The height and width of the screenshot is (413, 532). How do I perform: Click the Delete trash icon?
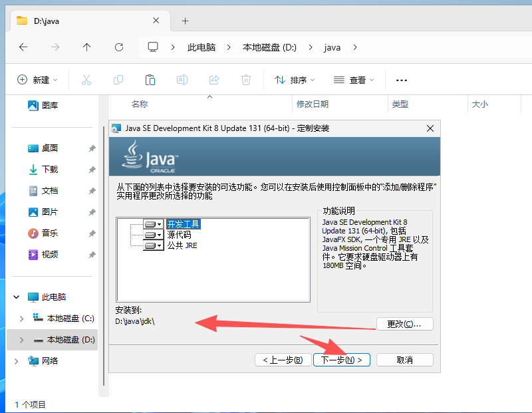pyautogui.click(x=246, y=80)
